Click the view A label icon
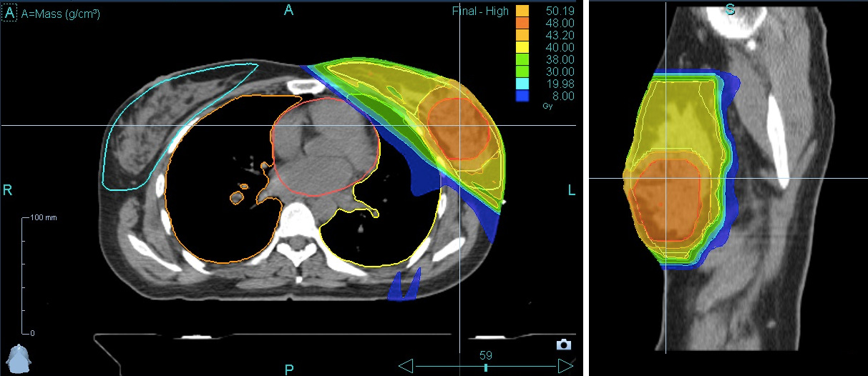Viewport: 868px width, 376px height. coord(9,13)
